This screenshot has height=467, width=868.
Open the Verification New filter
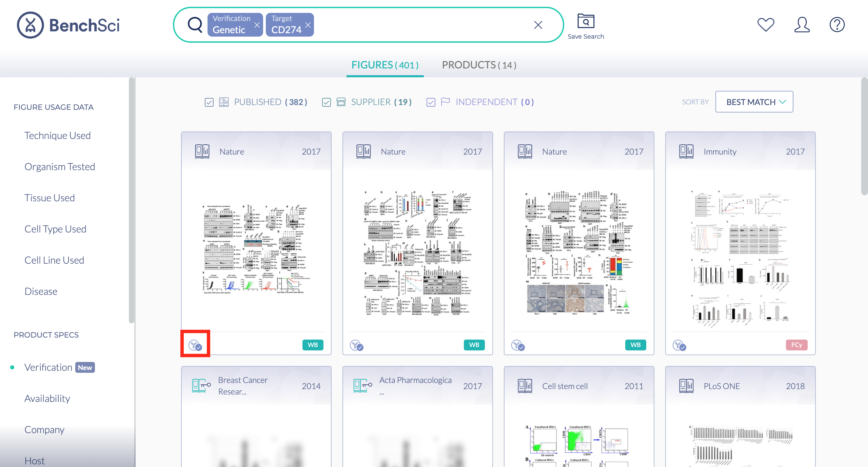point(59,367)
